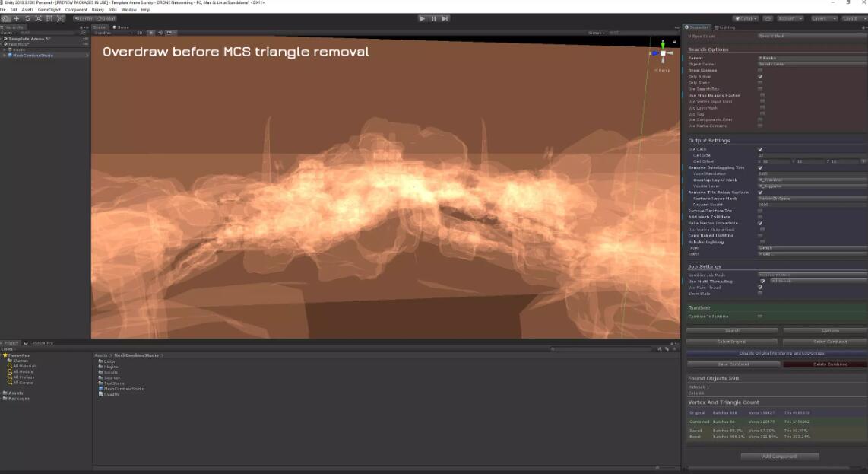868x474 pixels.
Task: Select the Scale tool in the toolbar
Action: click(39, 18)
